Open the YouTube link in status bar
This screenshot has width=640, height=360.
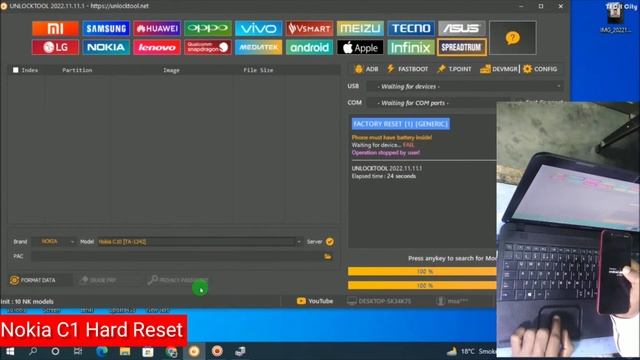[x=315, y=301]
